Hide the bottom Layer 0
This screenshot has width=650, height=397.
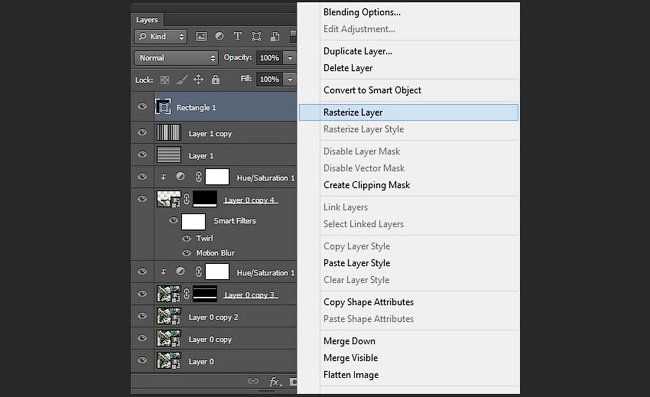click(x=142, y=361)
